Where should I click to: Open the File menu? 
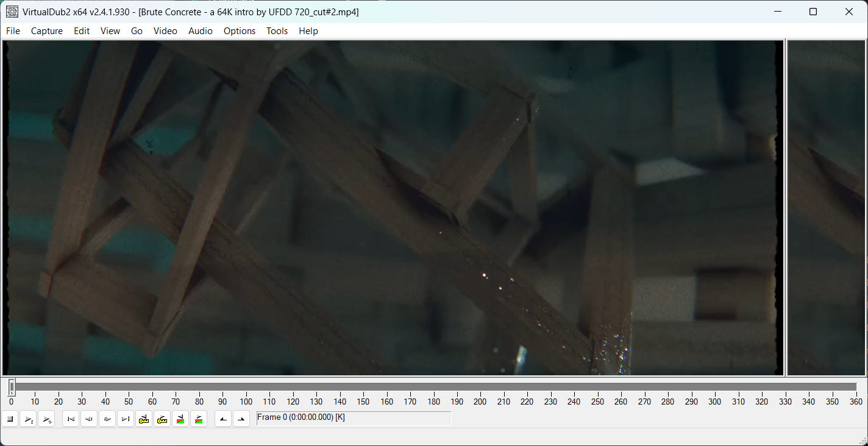click(x=13, y=31)
